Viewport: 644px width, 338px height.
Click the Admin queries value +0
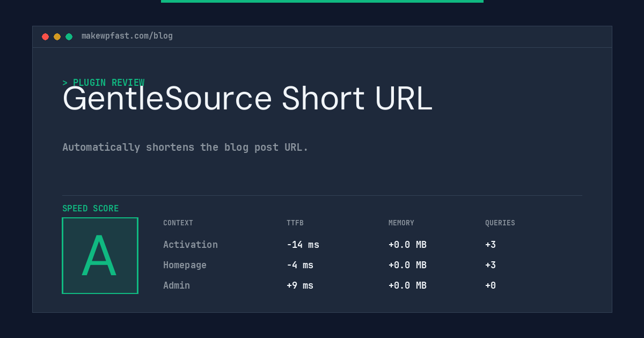pyautogui.click(x=491, y=285)
